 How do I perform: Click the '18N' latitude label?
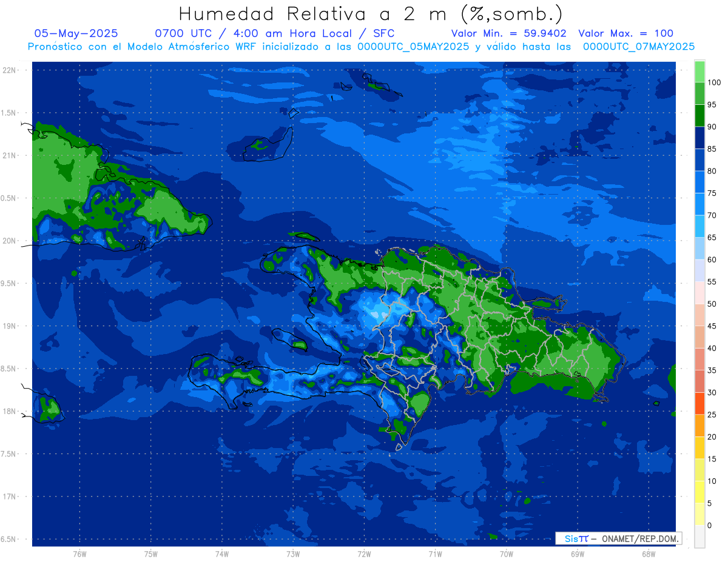tap(10, 411)
